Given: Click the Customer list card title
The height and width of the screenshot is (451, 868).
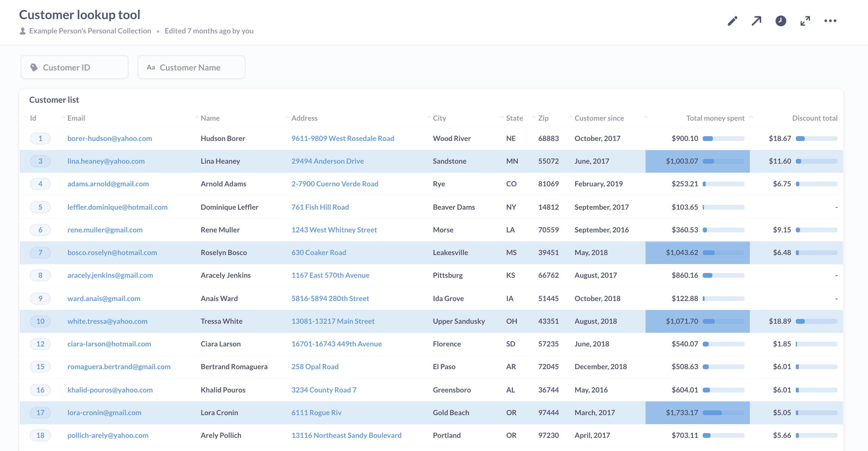Looking at the screenshot, I should tap(54, 100).
